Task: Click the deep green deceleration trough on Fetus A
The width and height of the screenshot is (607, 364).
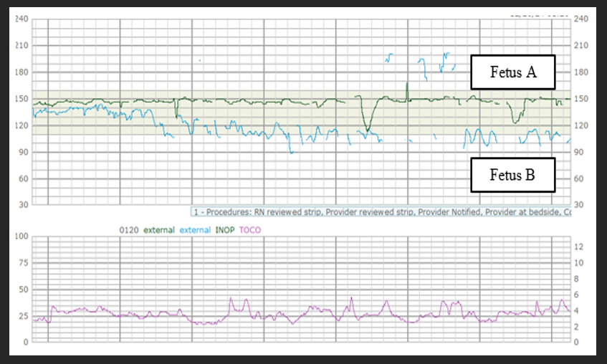Action: (x=368, y=130)
